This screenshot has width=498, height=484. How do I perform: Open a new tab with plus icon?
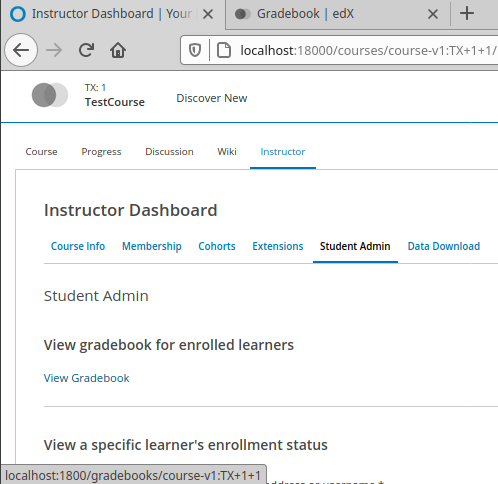coord(467,14)
